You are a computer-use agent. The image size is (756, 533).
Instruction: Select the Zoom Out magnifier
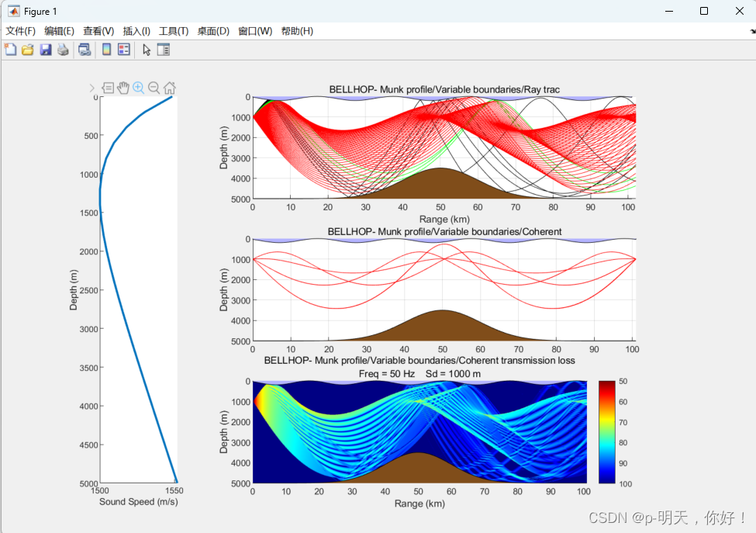[x=154, y=88]
